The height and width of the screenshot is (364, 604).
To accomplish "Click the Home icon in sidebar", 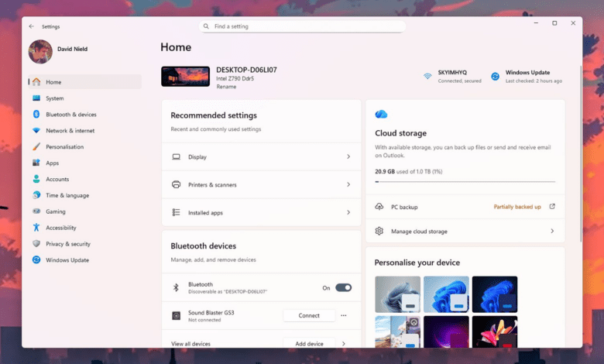I will click(x=36, y=81).
